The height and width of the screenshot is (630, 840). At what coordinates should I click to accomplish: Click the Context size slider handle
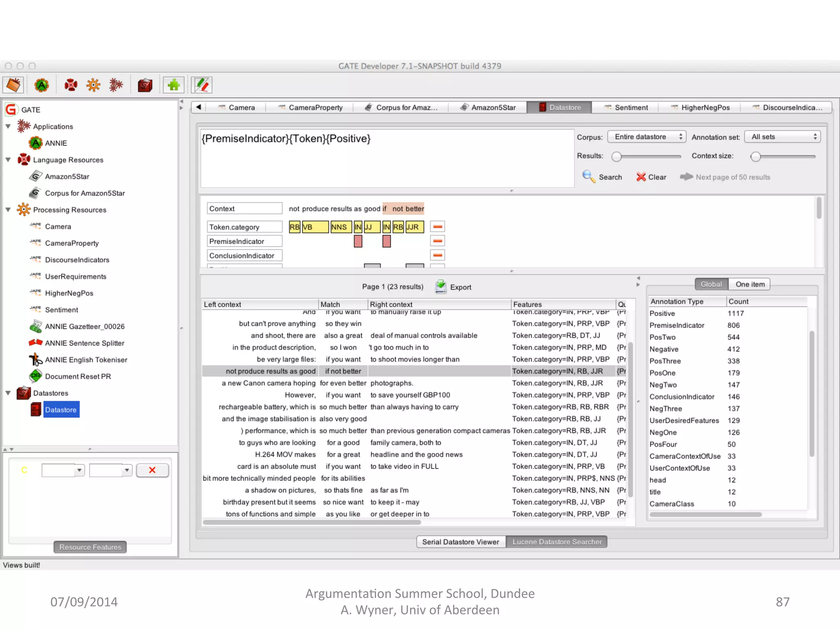(756, 156)
